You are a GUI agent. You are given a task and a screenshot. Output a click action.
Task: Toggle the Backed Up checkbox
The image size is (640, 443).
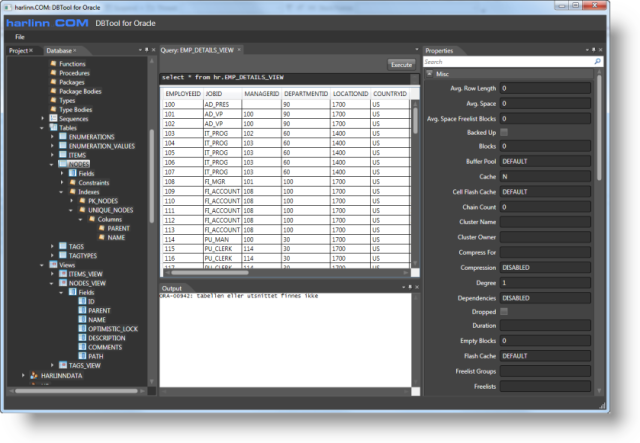(x=504, y=132)
